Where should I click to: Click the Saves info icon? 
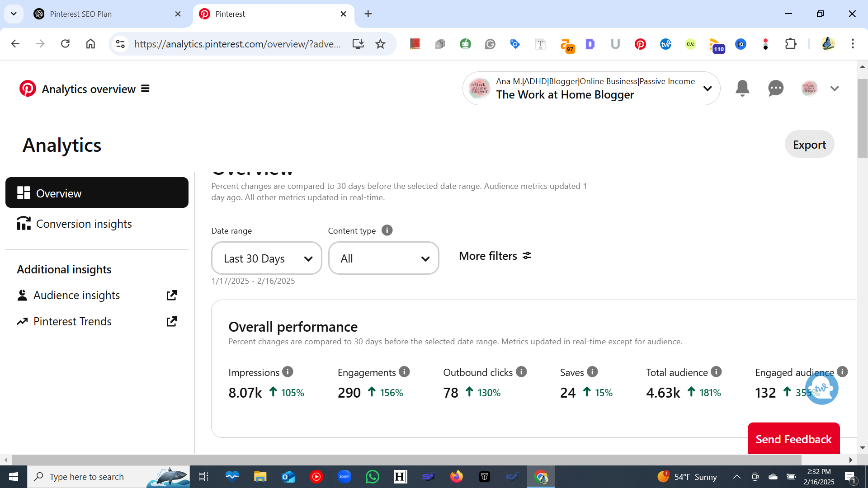[592, 372]
